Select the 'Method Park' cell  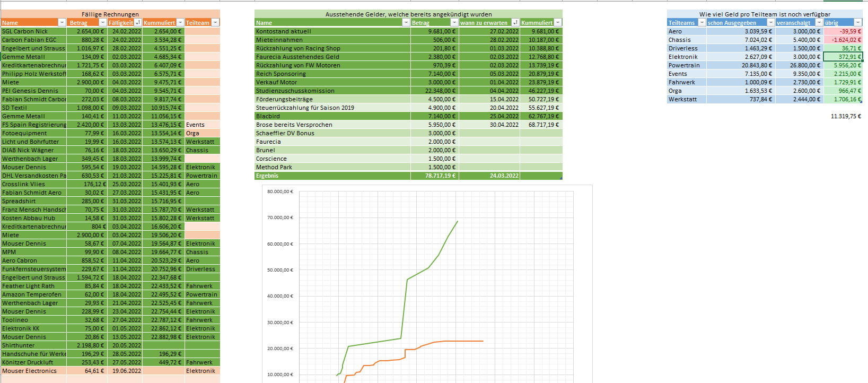pyautogui.click(x=332, y=167)
